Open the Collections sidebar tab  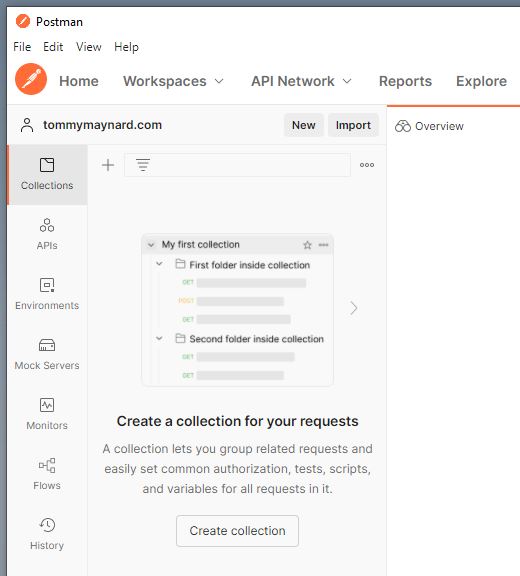47,174
